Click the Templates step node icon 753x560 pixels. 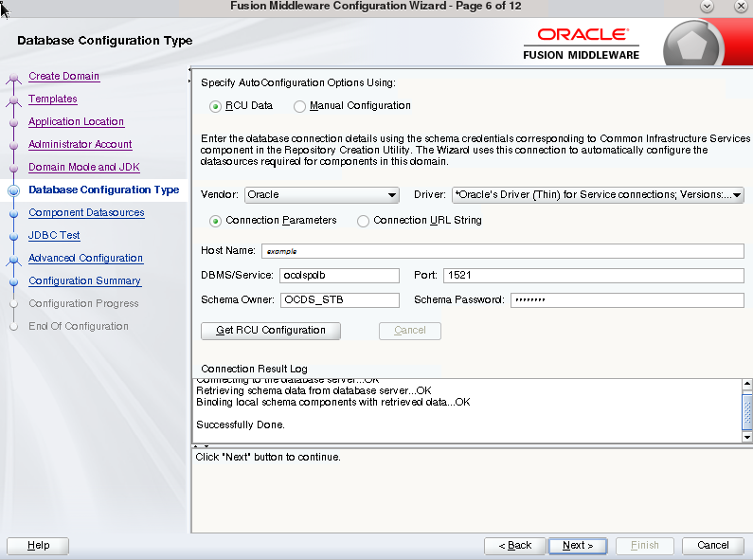tap(14, 100)
